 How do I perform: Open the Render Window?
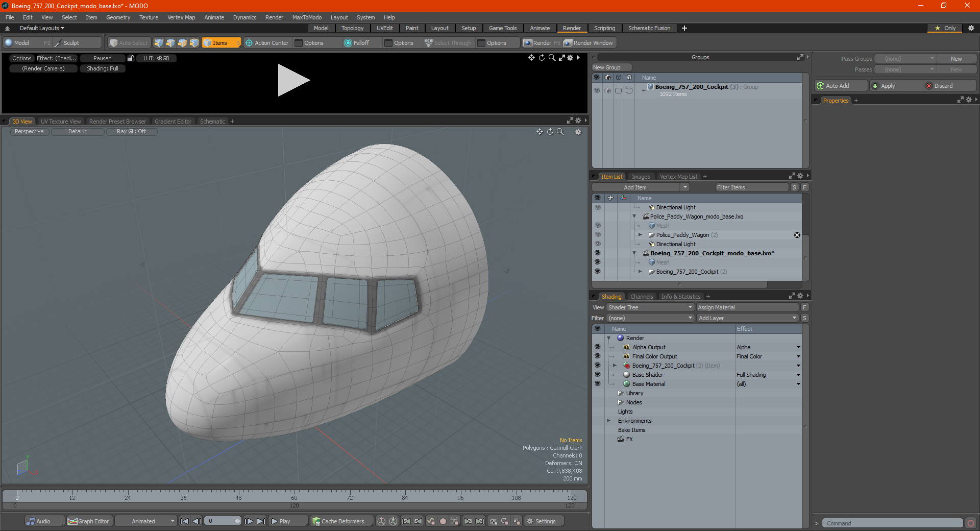point(589,43)
